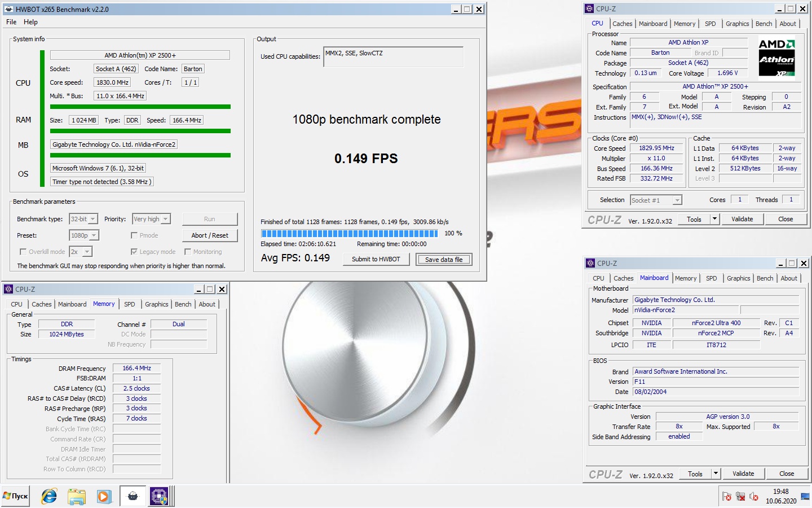
Task: Click the Core Voltage 1.696 V value
Action: [x=729, y=73]
